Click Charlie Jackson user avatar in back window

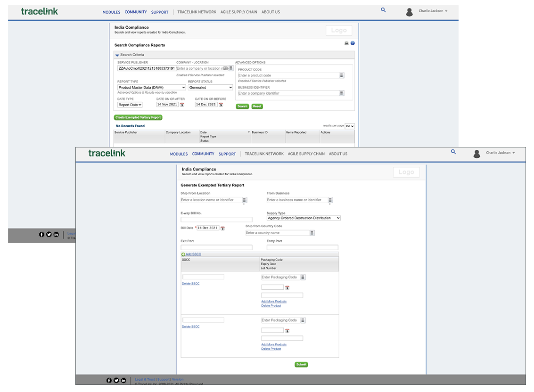(410, 12)
